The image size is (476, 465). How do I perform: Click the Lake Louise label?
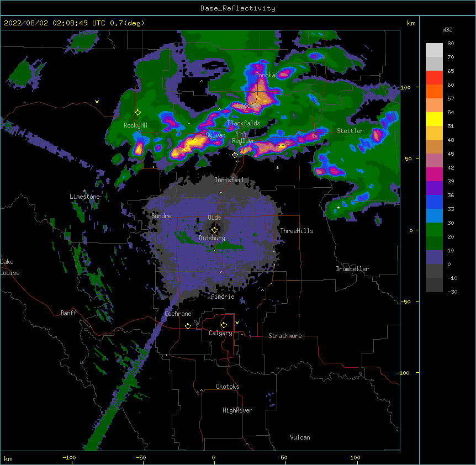point(10,267)
